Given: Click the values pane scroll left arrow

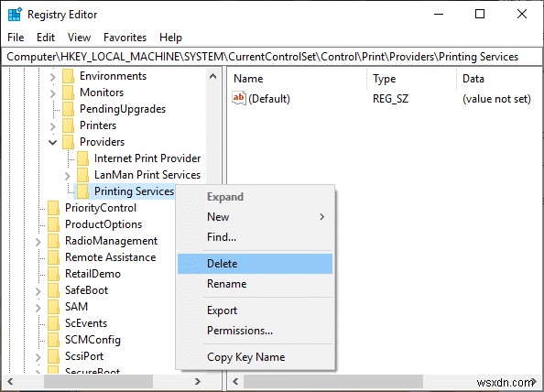Looking at the screenshot, I should (x=235, y=382).
